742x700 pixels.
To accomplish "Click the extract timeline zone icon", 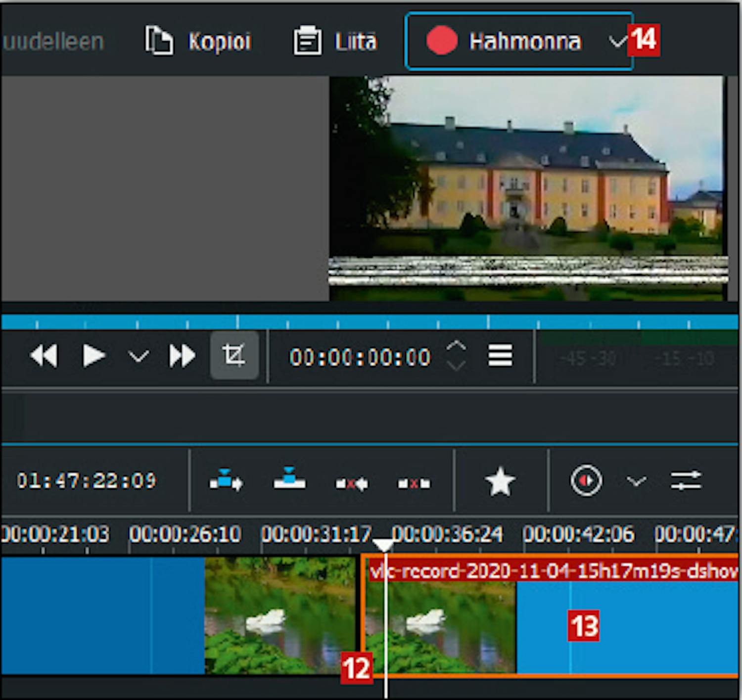I will (x=352, y=482).
